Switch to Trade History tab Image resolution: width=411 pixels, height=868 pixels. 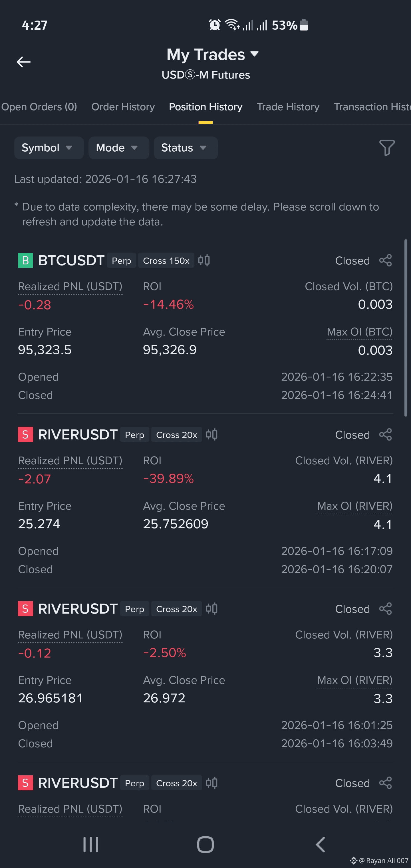click(x=288, y=107)
